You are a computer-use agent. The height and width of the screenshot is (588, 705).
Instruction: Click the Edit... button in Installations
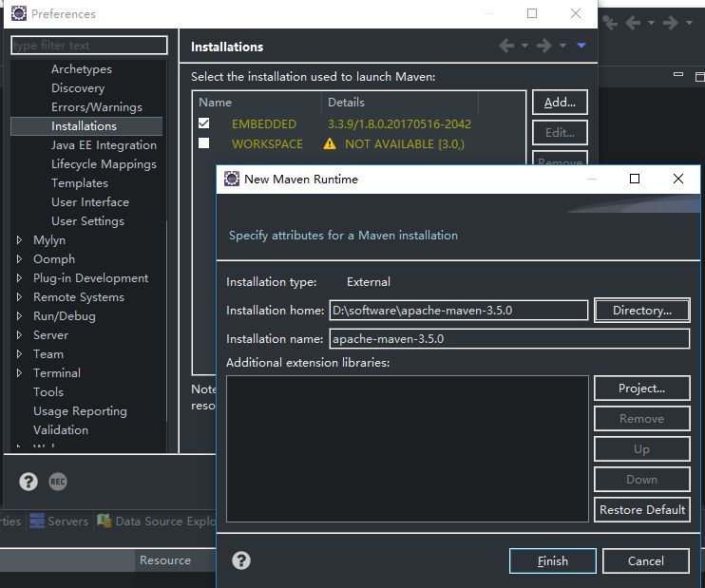pyautogui.click(x=560, y=133)
